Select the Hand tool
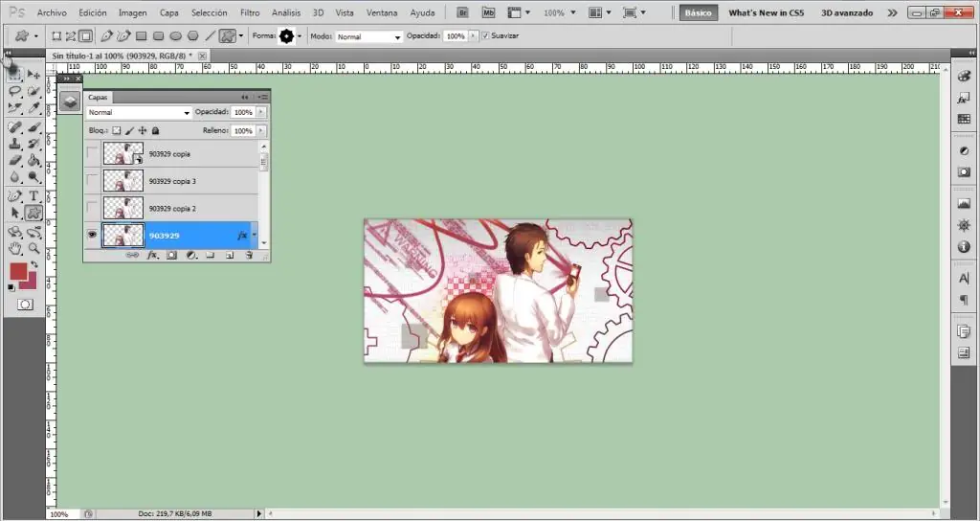Image resolution: width=980 pixels, height=521 pixels. pos(15,249)
